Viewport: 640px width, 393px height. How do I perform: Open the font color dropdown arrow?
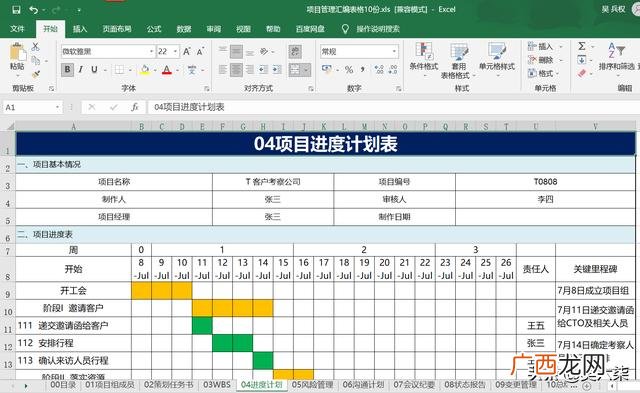(178, 70)
